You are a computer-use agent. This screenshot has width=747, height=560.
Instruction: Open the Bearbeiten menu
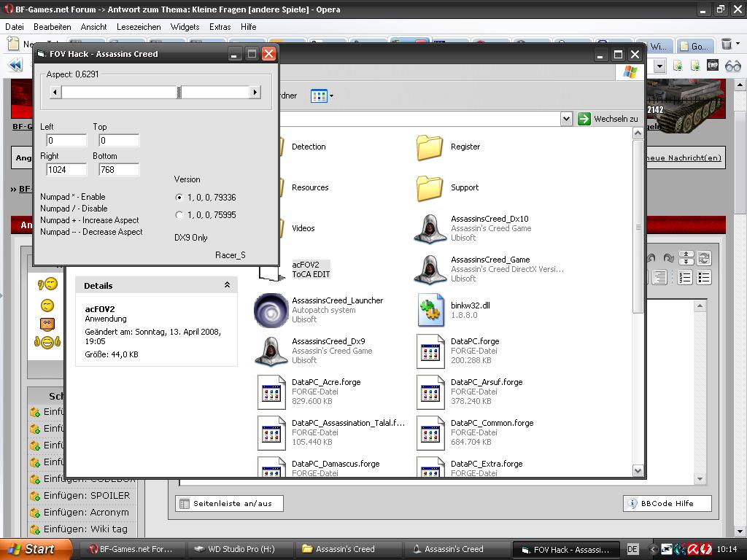click(53, 27)
